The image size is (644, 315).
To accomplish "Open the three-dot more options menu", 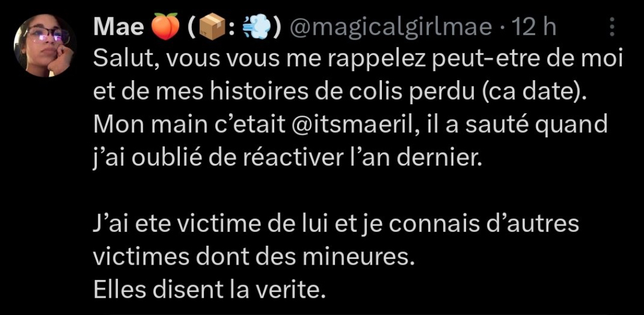I will coord(611,27).
